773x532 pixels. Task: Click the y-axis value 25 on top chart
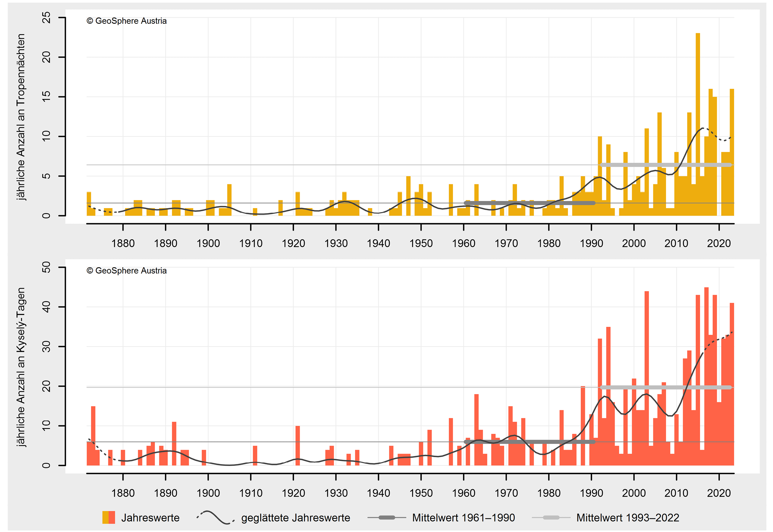[x=46, y=17]
